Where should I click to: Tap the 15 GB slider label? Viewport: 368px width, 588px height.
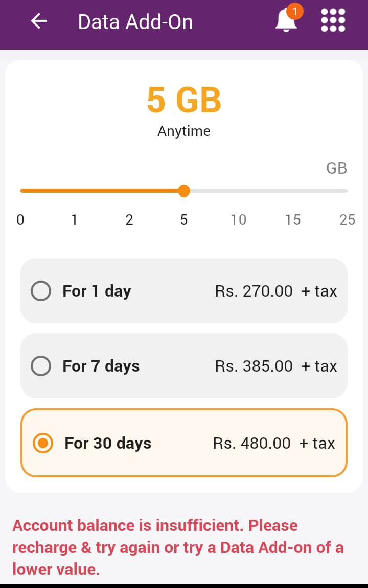tap(293, 219)
